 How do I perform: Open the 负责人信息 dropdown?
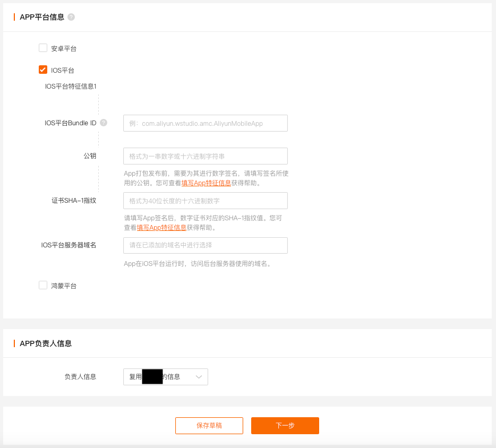click(x=166, y=376)
